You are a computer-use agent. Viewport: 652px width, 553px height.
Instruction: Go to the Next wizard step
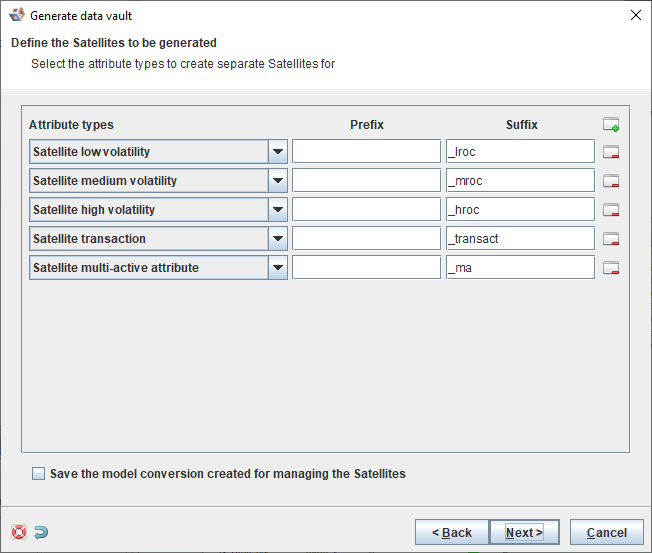coord(523,532)
